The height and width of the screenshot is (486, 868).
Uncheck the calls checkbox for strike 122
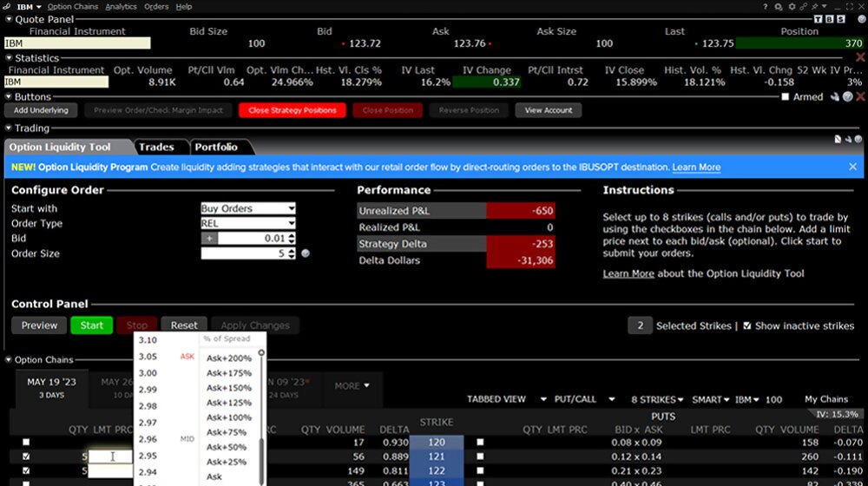click(x=26, y=470)
